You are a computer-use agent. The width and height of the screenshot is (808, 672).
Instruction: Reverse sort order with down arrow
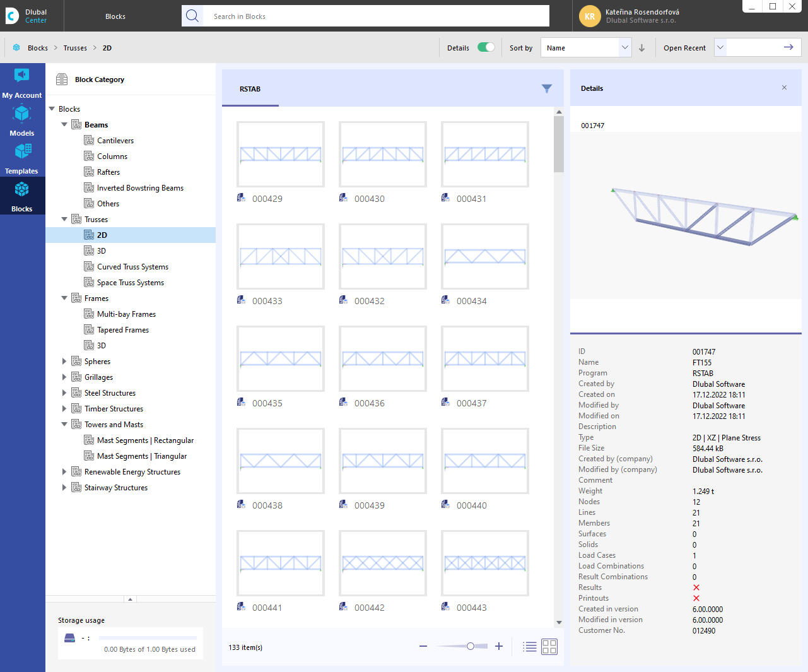click(x=642, y=48)
